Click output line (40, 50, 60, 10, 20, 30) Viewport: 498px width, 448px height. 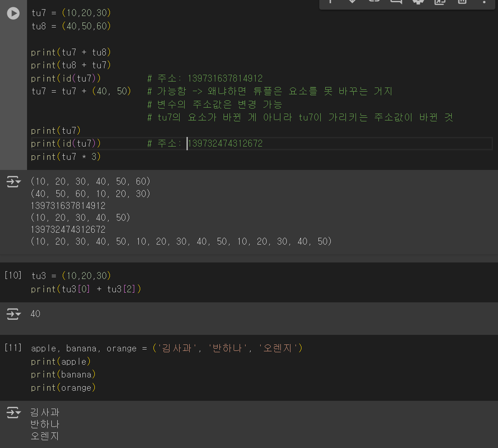91,194
